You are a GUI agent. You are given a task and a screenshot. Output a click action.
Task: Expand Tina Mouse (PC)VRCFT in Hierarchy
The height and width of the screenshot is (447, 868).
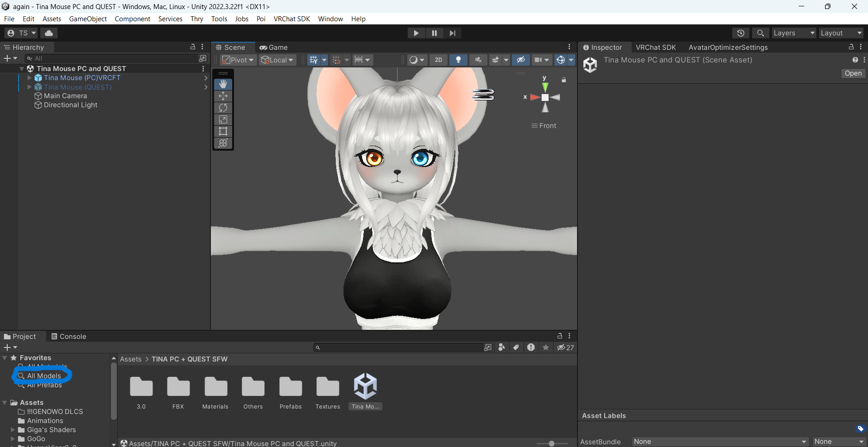coord(29,78)
